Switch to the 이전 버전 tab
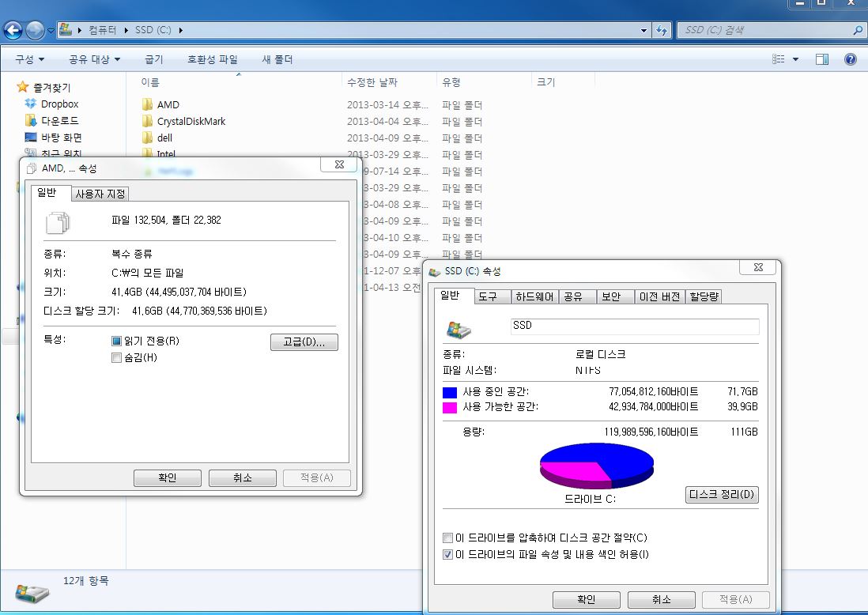Screen dimensions: 868x615 coord(659,296)
